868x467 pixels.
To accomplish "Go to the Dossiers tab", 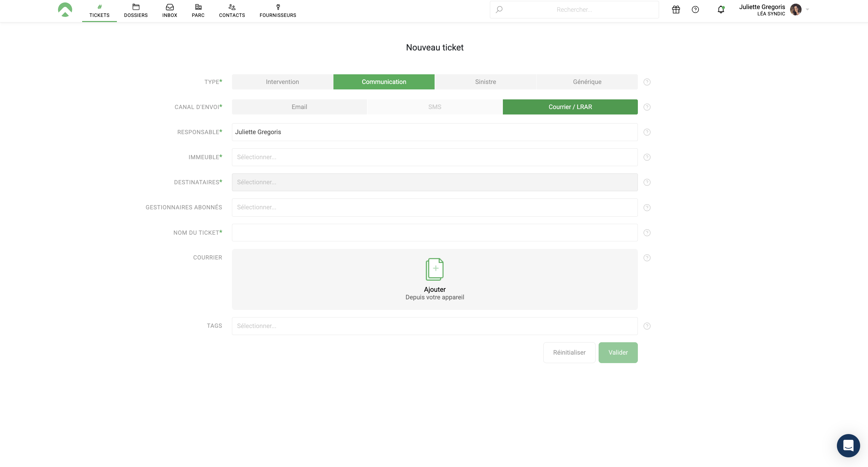I will click(136, 11).
